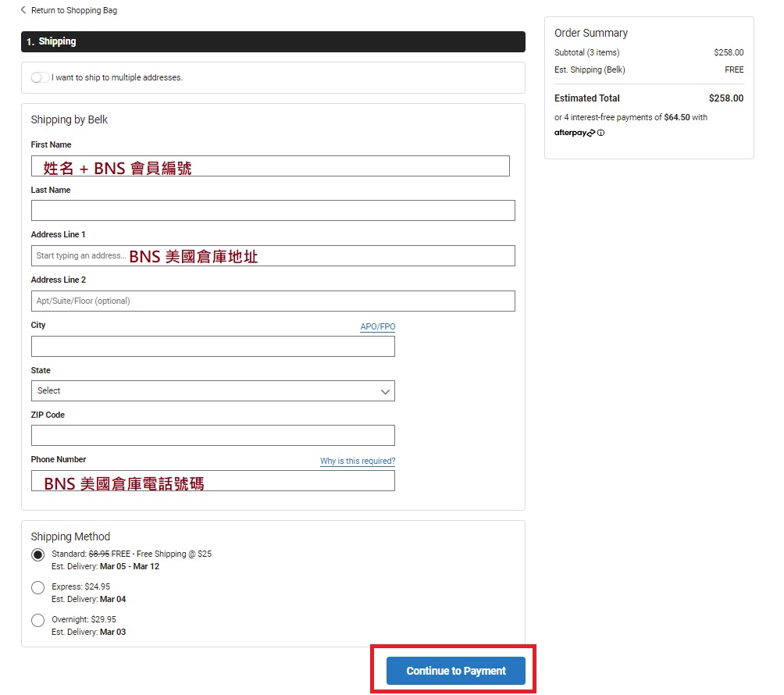The image size is (784, 695).
Task: Click the Shipping step header
Action: (273, 41)
